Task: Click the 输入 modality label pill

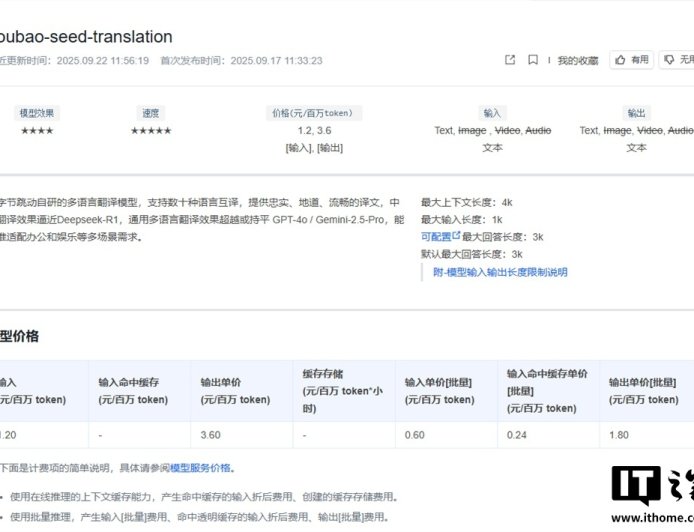Action: tap(492, 113)
